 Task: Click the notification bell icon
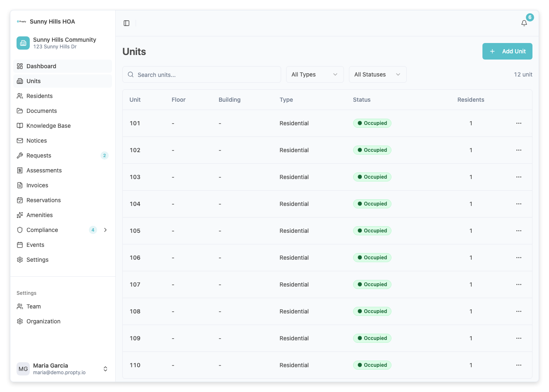tap(524, 23)
